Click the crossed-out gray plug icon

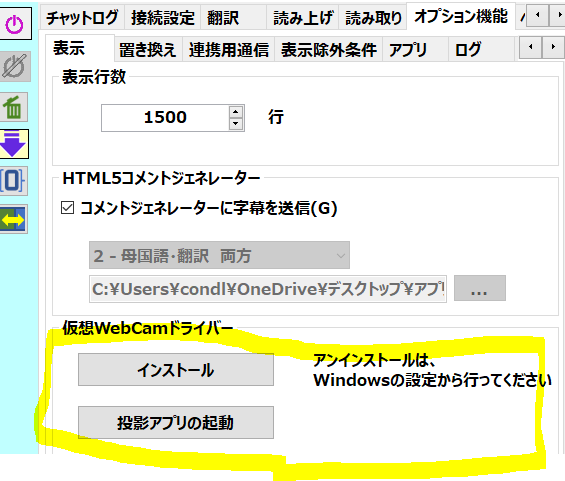tap(14, 66)
